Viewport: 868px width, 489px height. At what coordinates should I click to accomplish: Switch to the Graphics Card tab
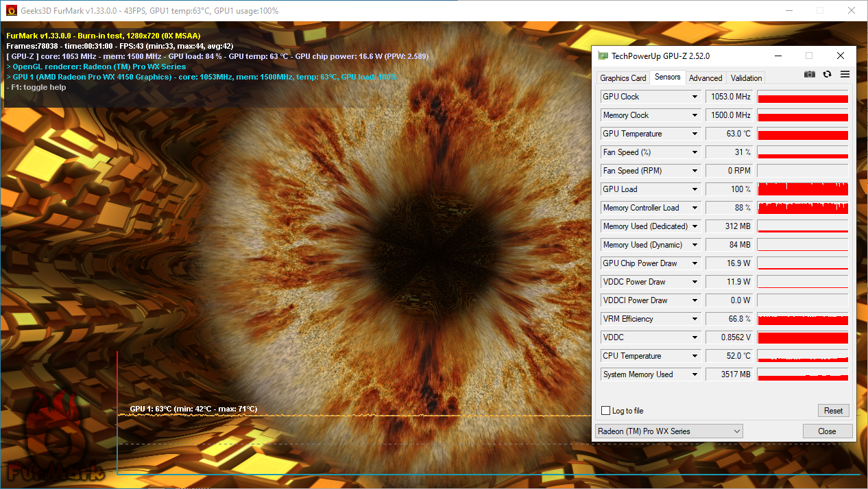623,78
